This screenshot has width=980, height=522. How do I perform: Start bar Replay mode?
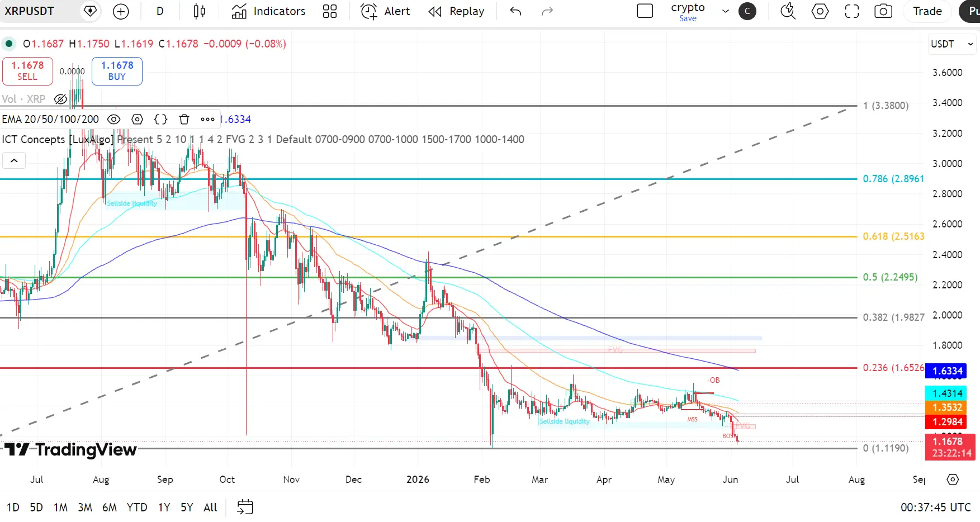click(456, 11)
